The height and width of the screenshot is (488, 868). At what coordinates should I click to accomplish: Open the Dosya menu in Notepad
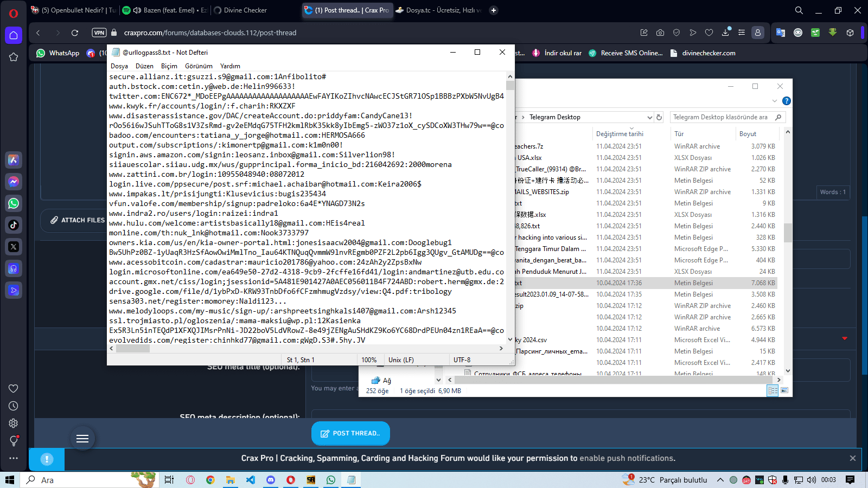[x=119, y=66]
